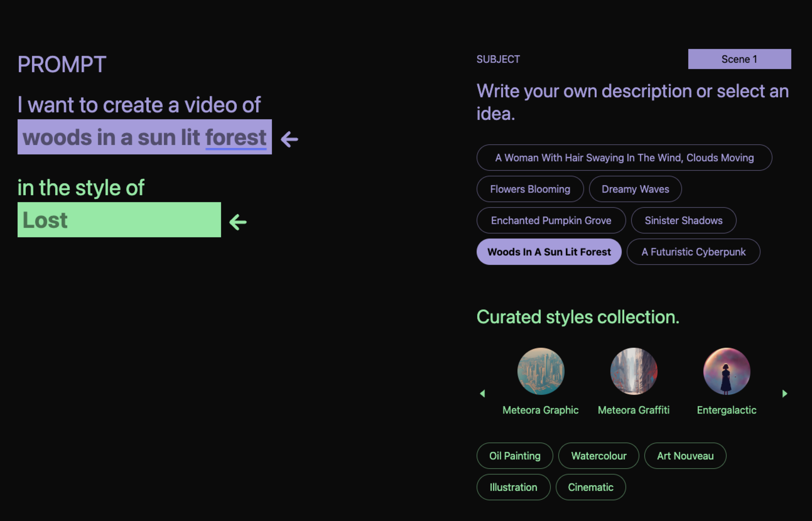The width and height of the screenshot is (812, 521).
Task: Click the green arrow beside style field
Action: point(238,222)
